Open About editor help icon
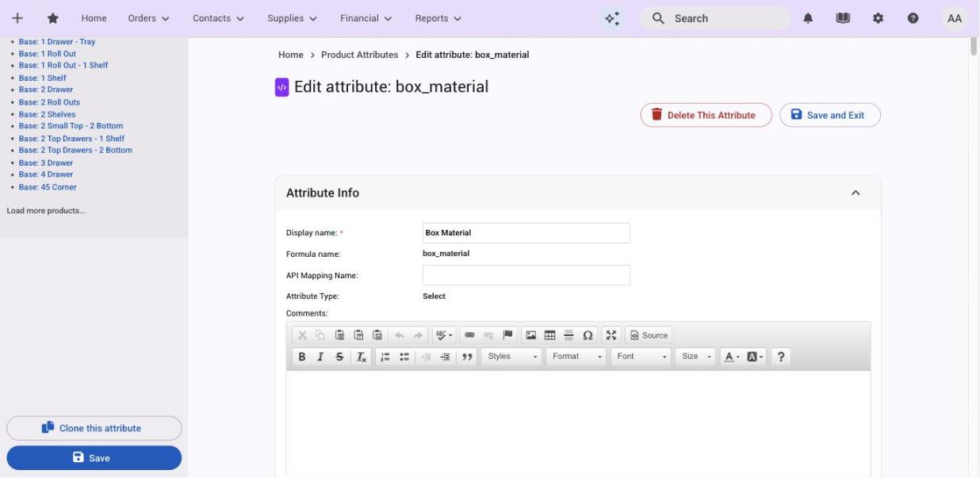This screenshot has width=980, height=478. pos(781,357)
